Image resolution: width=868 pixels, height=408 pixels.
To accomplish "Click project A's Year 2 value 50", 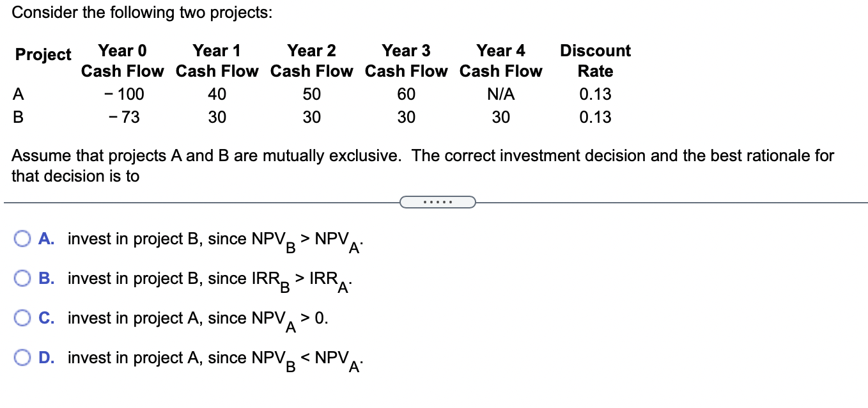I will coord(311,95).
